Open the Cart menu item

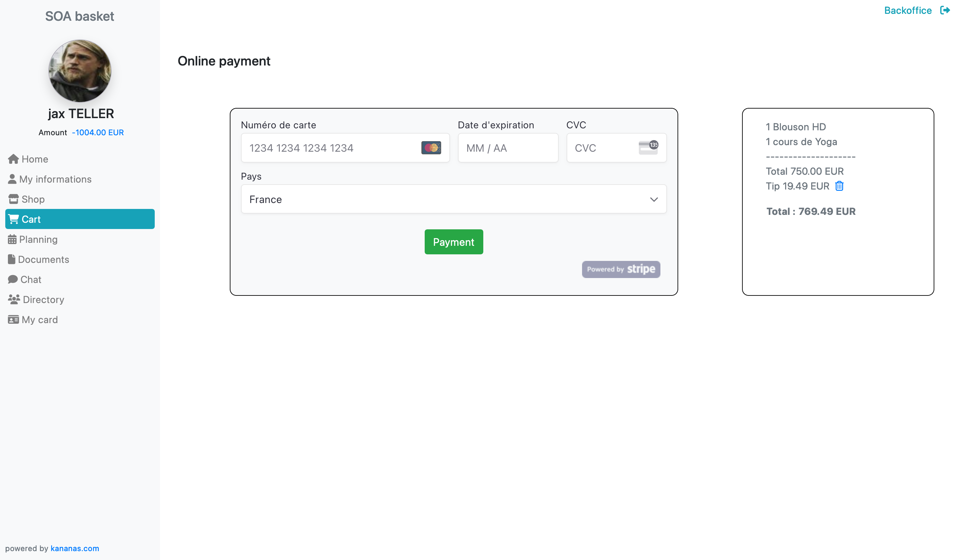[80, 219]
